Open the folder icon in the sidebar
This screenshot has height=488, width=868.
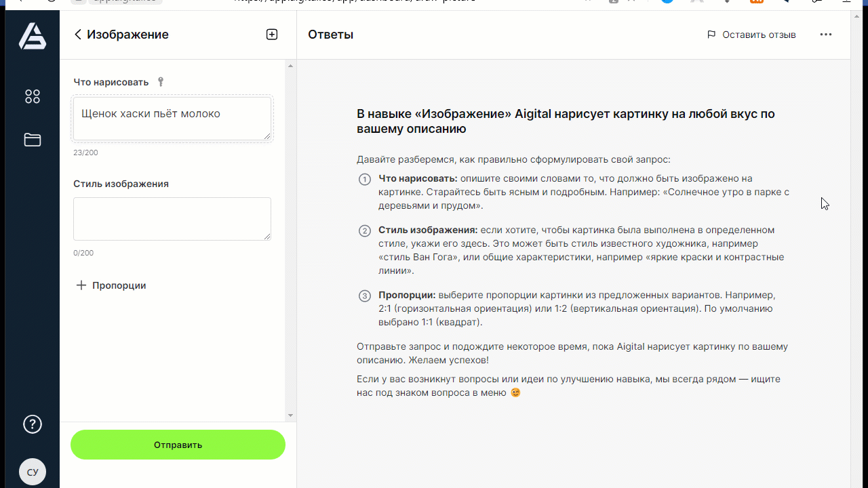tap(32, 140)
